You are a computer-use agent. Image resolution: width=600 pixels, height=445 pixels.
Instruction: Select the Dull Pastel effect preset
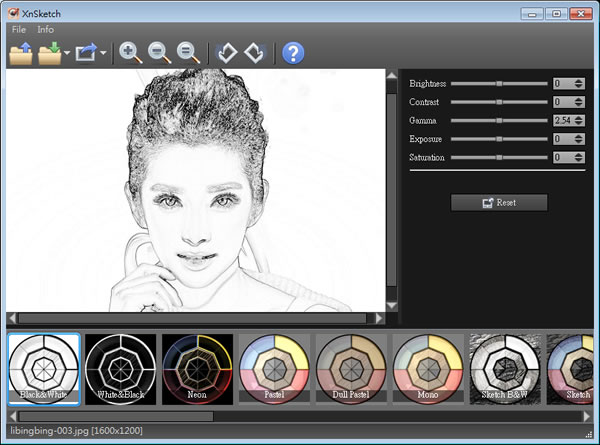[351, 369]
